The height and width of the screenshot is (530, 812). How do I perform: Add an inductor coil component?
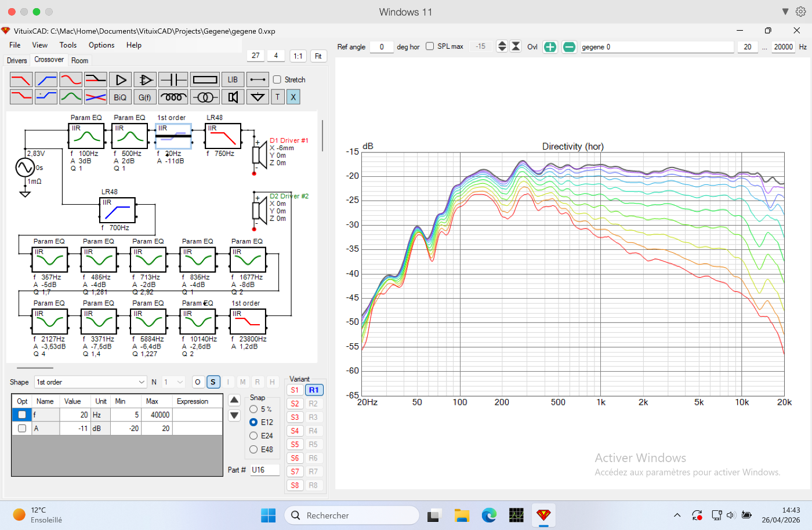[x=173, y=97]
